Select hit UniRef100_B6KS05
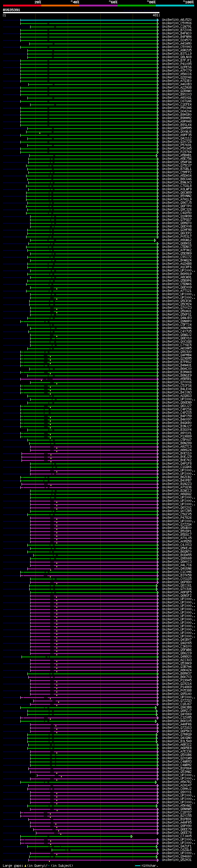 coord(177,721)
